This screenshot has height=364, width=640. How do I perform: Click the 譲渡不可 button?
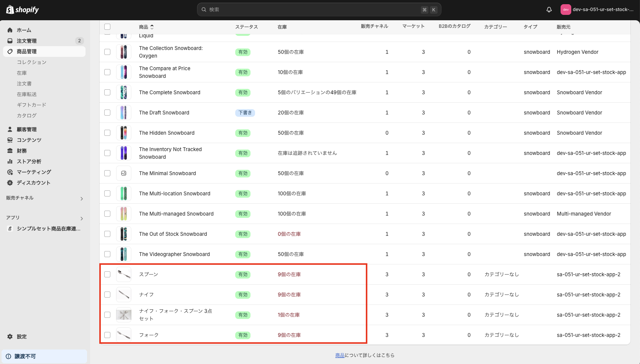click(44, 356)
